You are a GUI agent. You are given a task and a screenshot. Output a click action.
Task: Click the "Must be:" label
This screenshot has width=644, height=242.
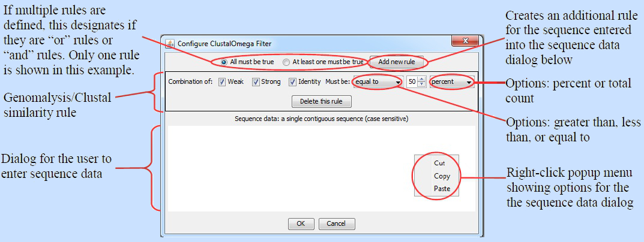click(x=337, y=81)
